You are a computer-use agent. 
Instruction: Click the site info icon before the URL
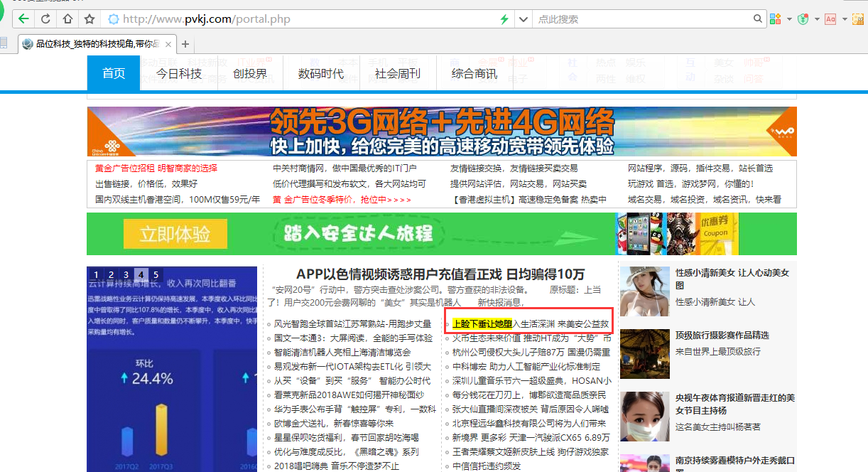pyautogui.click(x=113, y=18)
